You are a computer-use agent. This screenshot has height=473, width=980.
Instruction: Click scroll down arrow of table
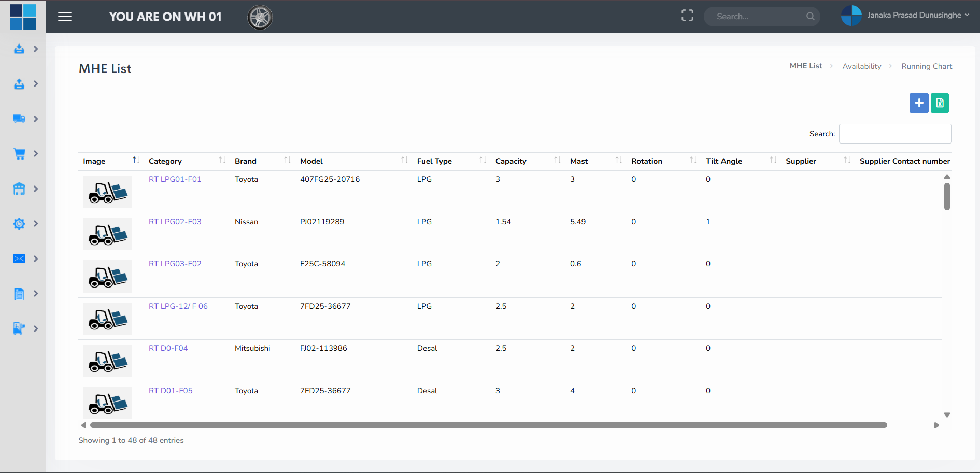tap(947, 415)
